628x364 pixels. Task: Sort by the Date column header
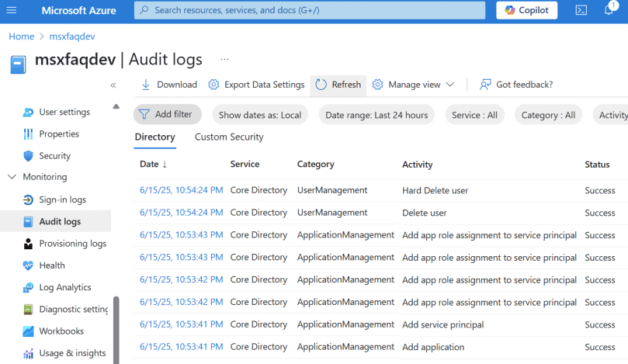[149, 165]
